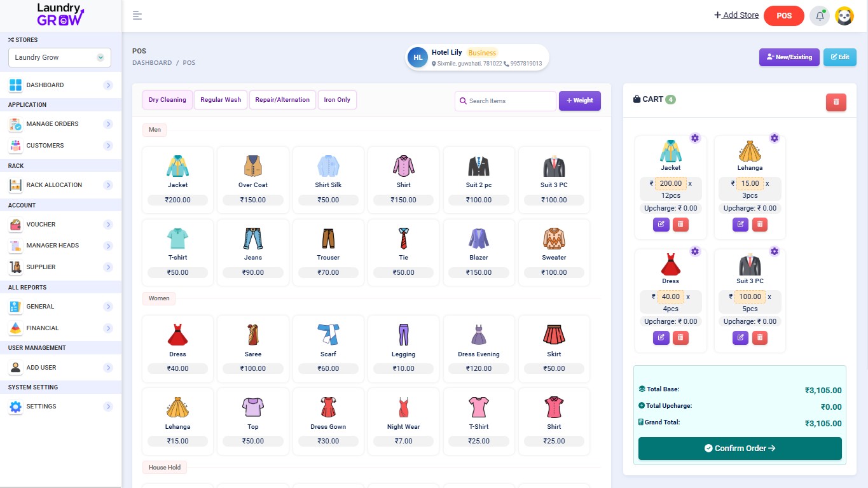Add the Dress Gown item
The height and width of the screenshot is (488, 868).
point(328,421)
